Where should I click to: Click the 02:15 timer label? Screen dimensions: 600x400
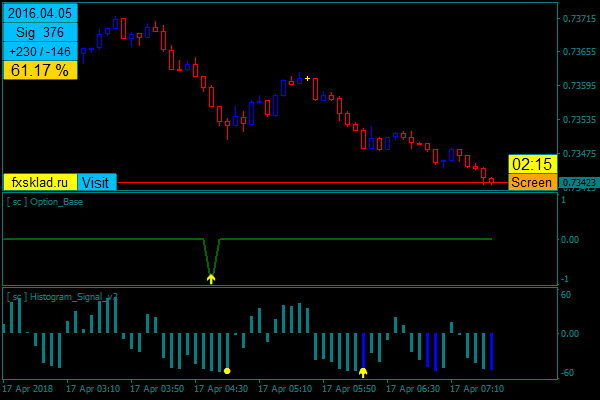point(532,164)
